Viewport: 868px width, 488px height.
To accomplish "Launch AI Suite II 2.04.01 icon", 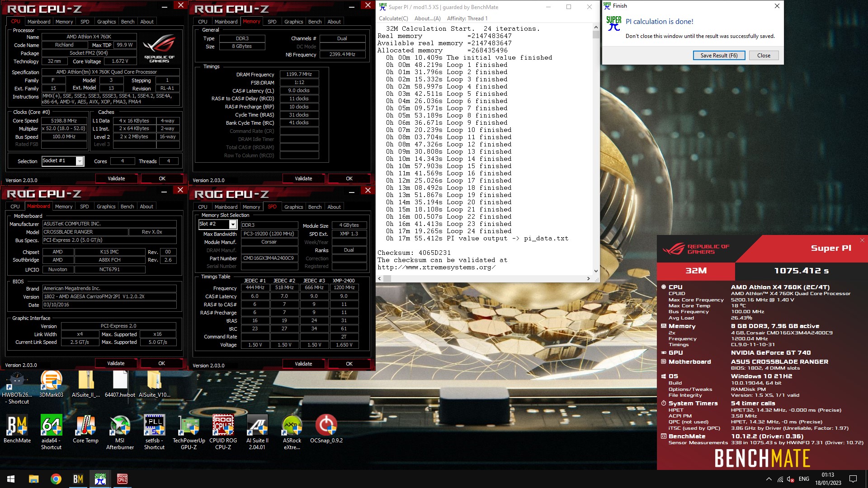I will pos(257,432).
